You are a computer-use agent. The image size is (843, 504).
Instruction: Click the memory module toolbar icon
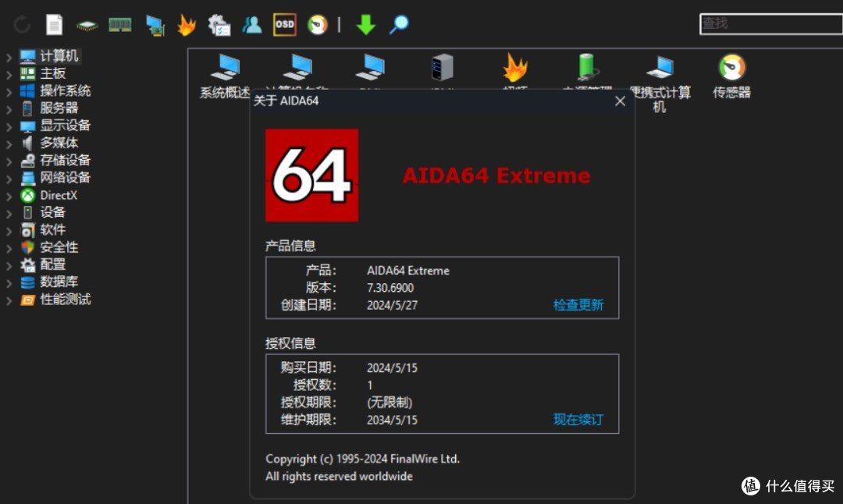point(120,25)
